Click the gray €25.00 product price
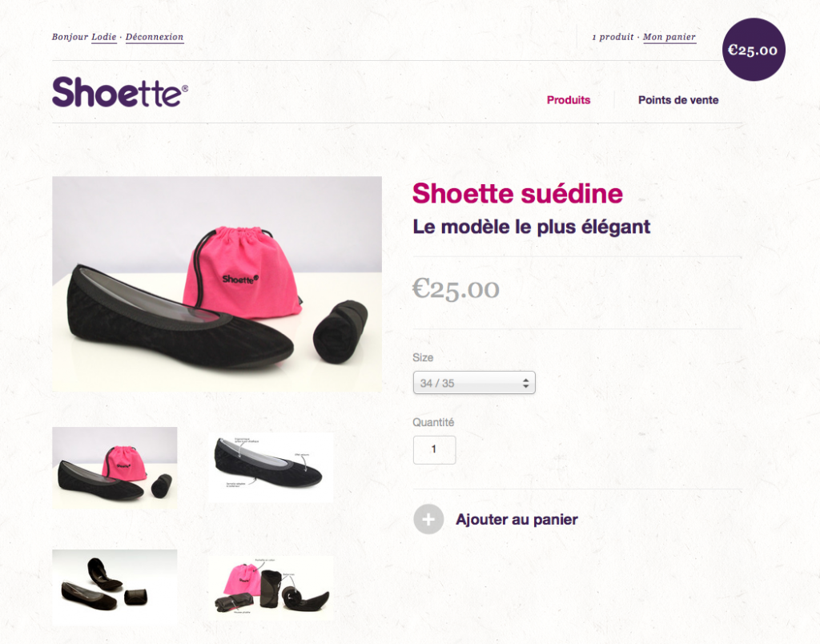Image resolution: width=820 pixels, height=644 pixels. tap(456, 289)
